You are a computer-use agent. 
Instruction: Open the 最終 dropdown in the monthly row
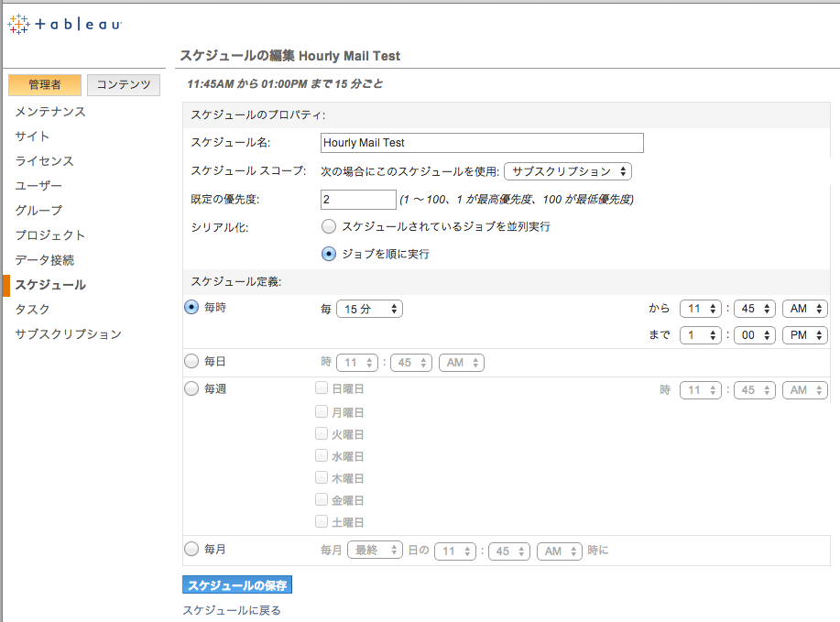[375, 549]
